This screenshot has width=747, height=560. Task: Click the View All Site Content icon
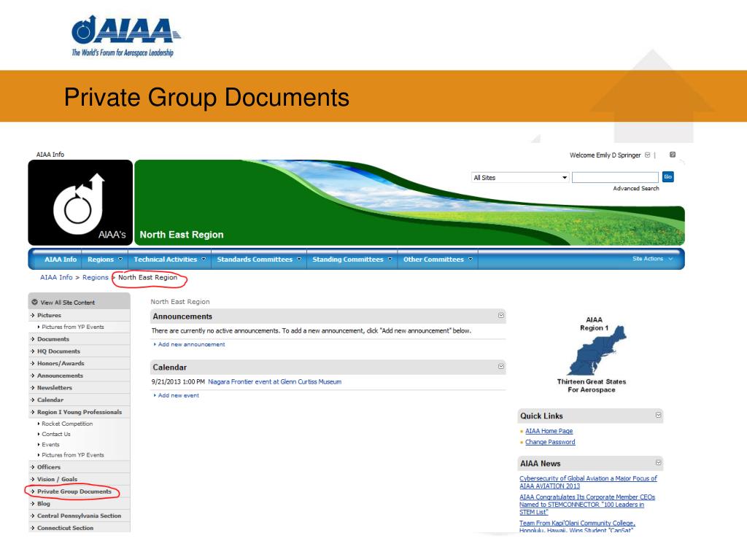click(x=35, y=302)
